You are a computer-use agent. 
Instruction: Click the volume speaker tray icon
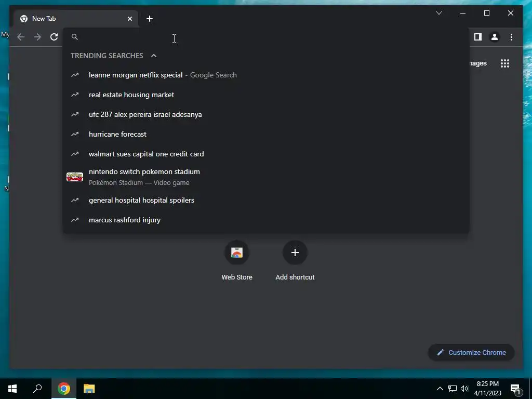464,389
